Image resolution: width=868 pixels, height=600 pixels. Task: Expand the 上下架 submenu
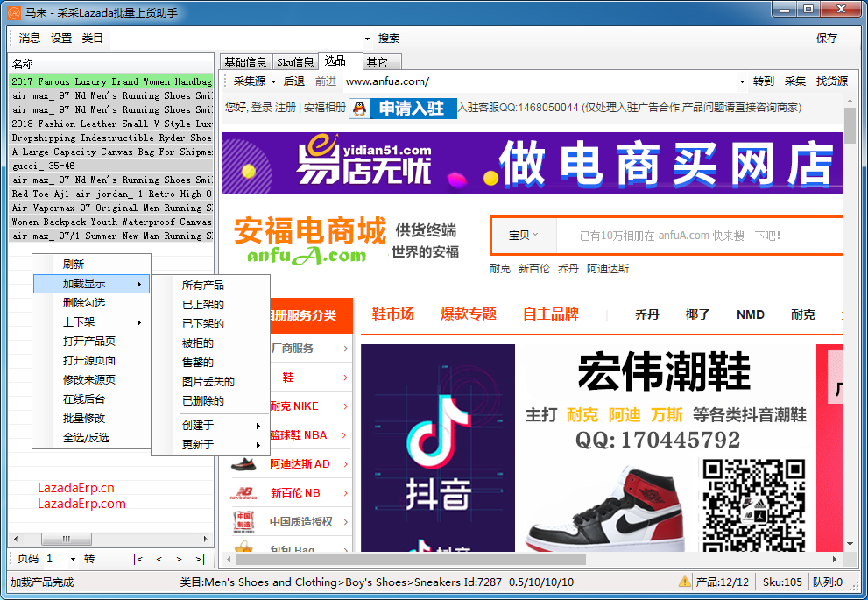click(91, 322)
